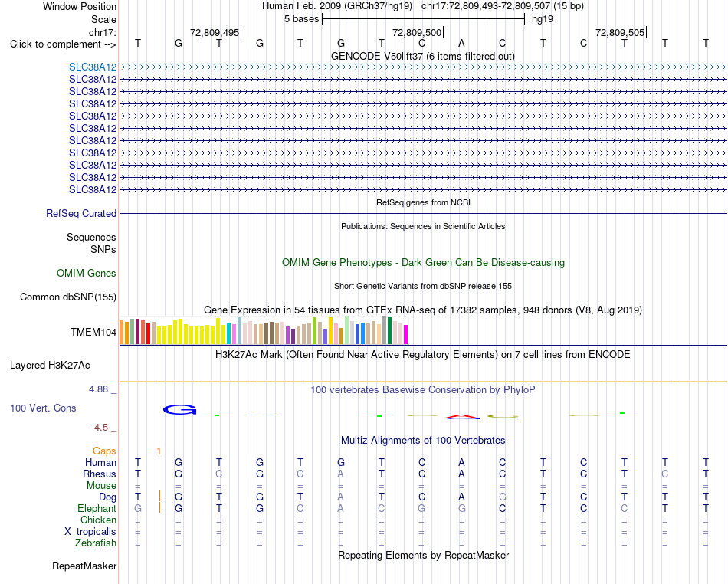Click the orange Gaps label
The width and height of the screenshot is (728, 584).
tap(104, 451)
